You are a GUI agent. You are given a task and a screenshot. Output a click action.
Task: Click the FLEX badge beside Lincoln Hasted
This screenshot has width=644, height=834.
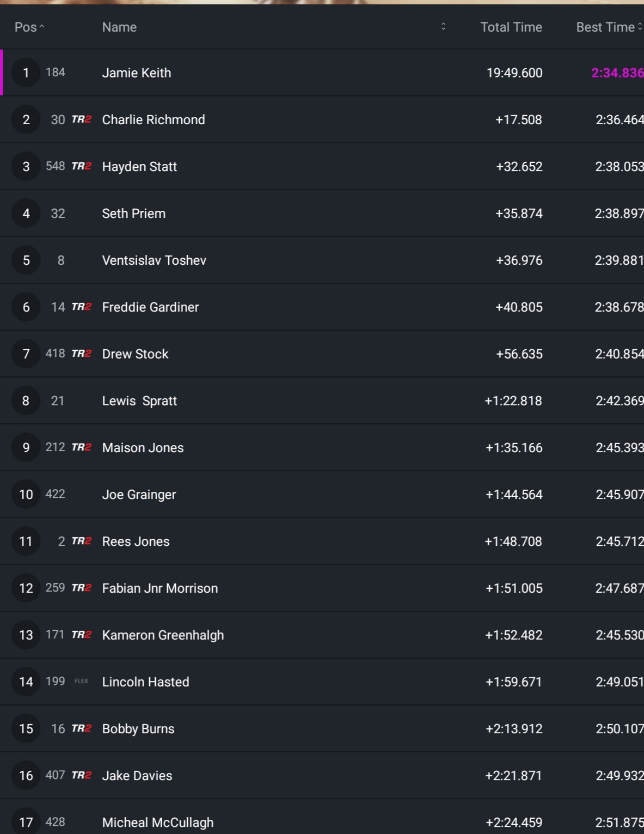[x=81, y=681]
